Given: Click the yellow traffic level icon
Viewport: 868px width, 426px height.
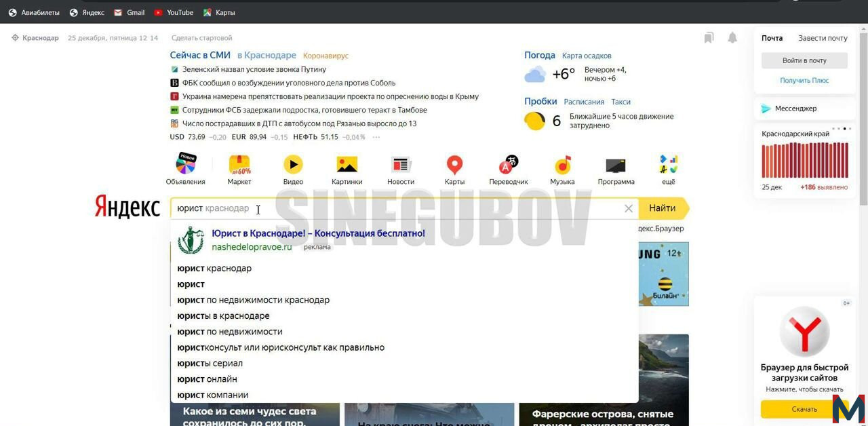Looking at the screenshot, I should pos(534,121).
